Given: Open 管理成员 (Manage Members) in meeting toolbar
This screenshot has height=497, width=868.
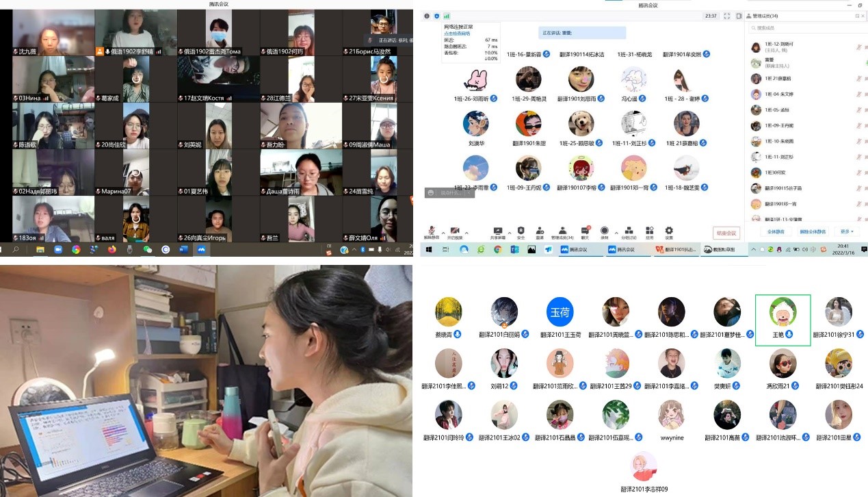Looking at the screenshot, I should pos(562,231).
